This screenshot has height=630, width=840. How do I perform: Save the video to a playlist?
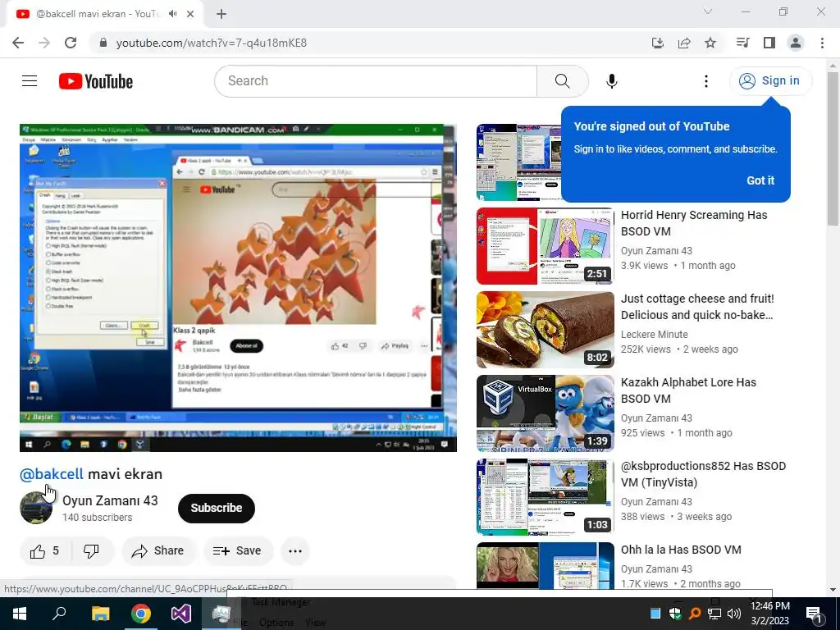[237, 550]
